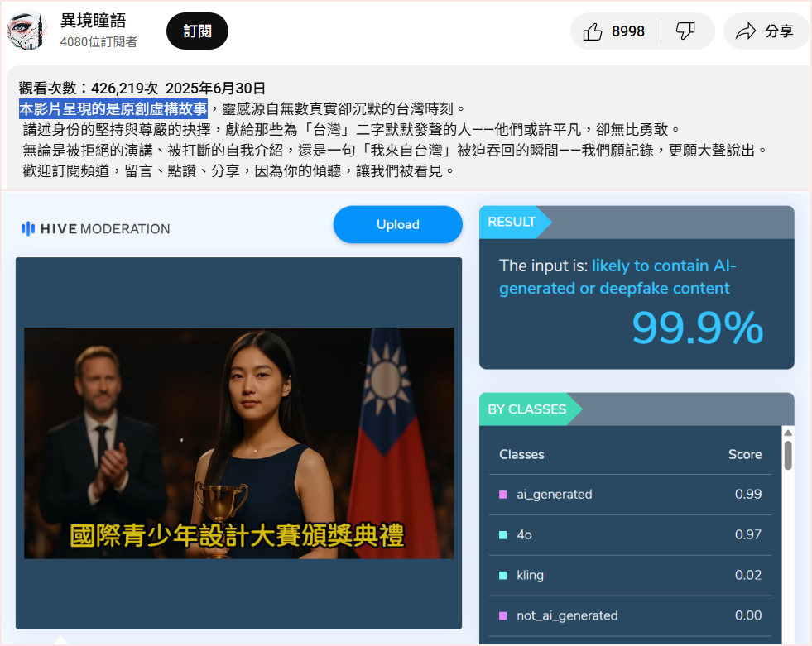
Task: Click the 異境瞳語 channel avatar
Action: click(x=27, y=31)
